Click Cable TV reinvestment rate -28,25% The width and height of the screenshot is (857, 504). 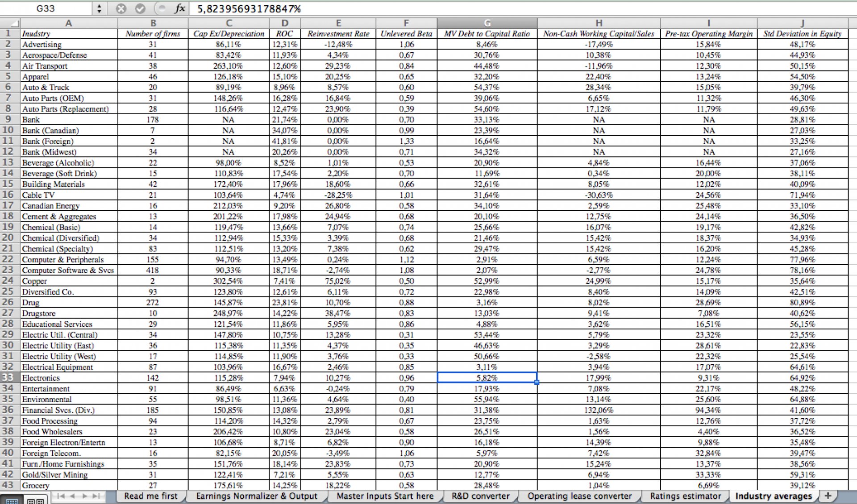tap(338, 195)
